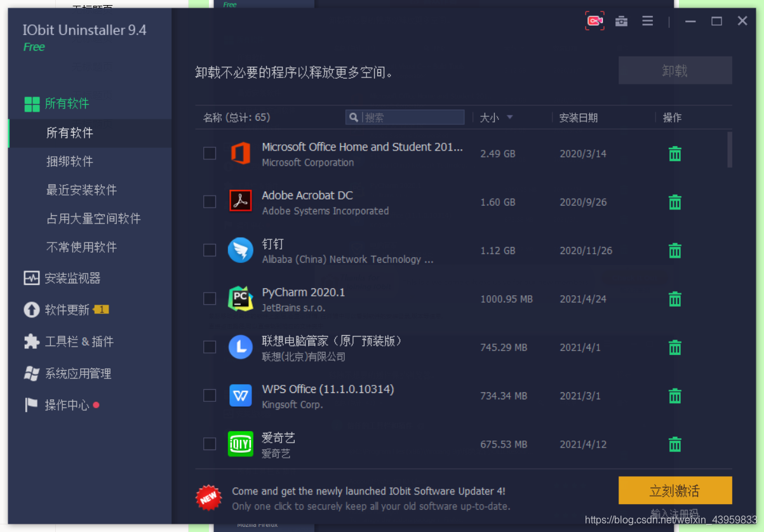
Task: Tick the checkbox for 钉钉
Action: (x=210, y=250)
